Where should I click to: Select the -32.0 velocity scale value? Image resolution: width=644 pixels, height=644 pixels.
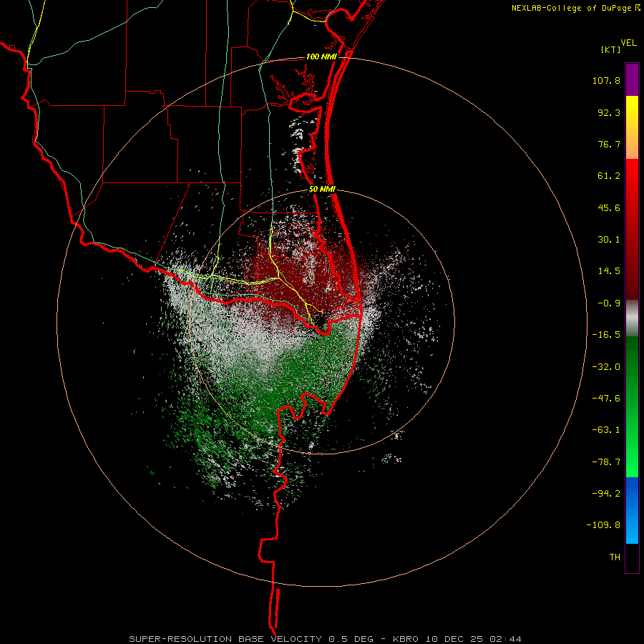pos(606,367)
